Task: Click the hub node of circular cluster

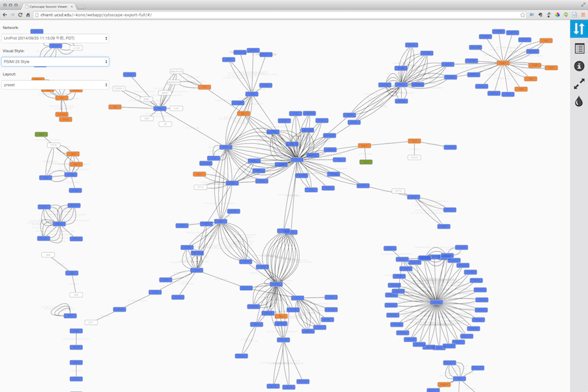Action: pos(436,302)
